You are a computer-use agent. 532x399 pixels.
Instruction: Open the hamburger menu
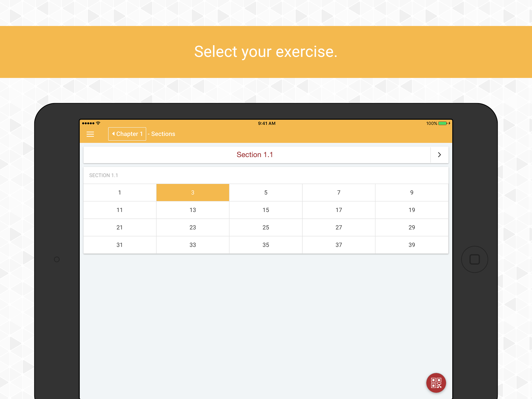90,134
